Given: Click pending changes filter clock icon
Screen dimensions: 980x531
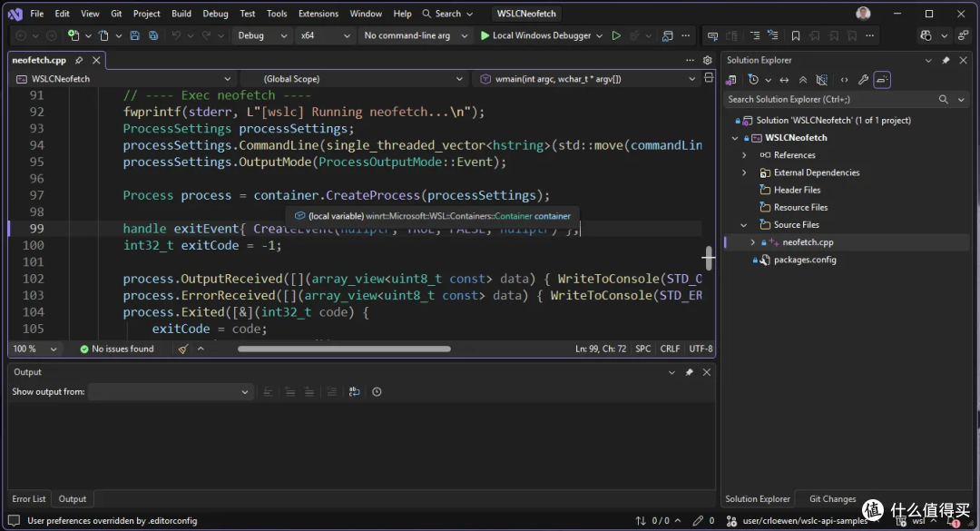Looking at the screenshot, I should tap(754, 80).
